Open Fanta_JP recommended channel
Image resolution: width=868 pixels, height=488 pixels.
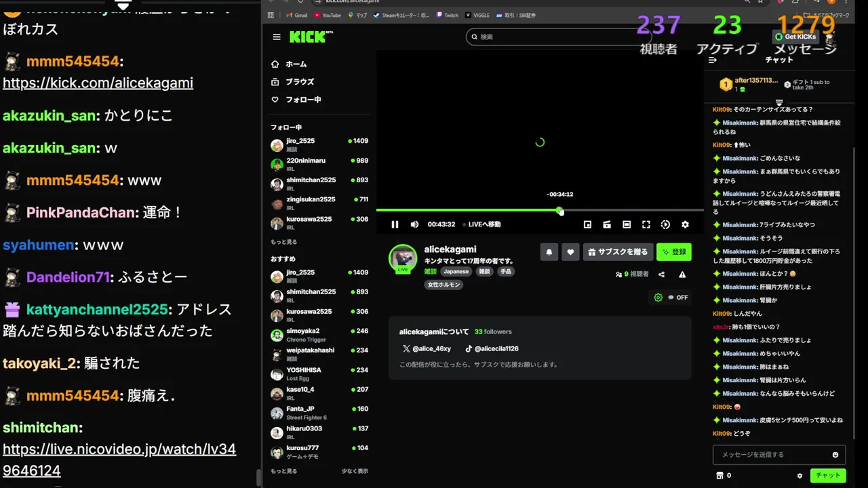pos(319,413)
